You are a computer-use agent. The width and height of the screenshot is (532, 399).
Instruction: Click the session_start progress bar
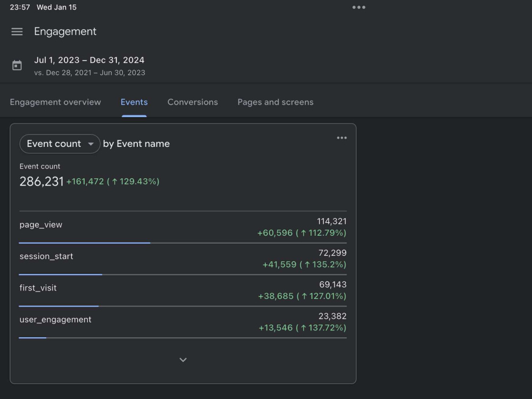point(183,275)
